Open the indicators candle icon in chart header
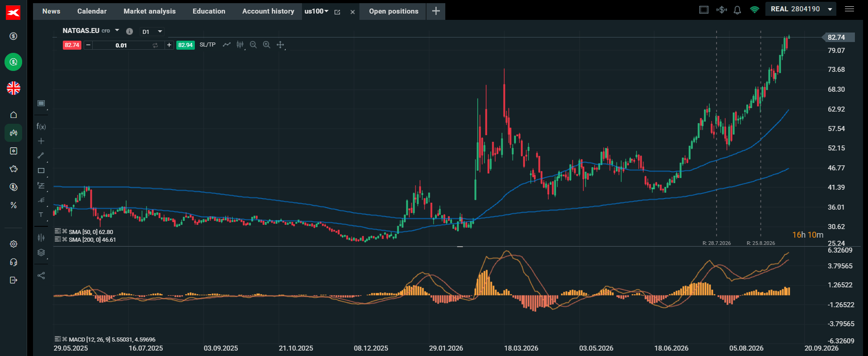Image resolution: width=868 pixels, height=356 pixels. (240, 45)
